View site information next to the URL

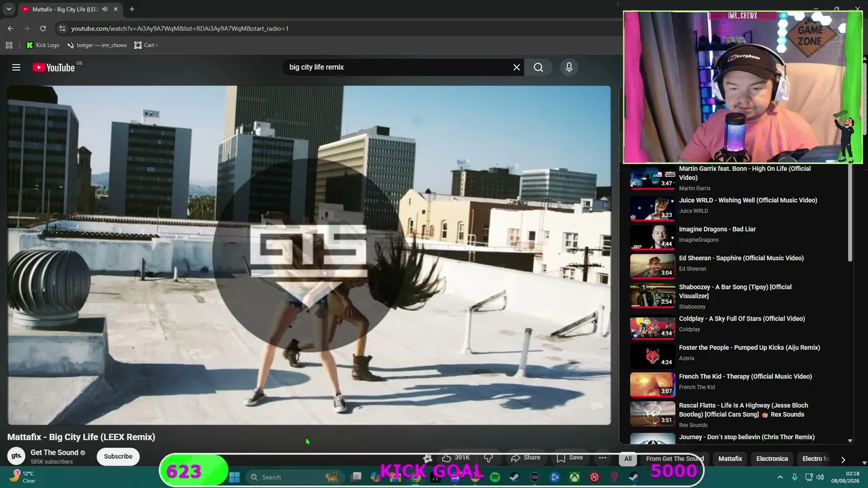(62, 28)
